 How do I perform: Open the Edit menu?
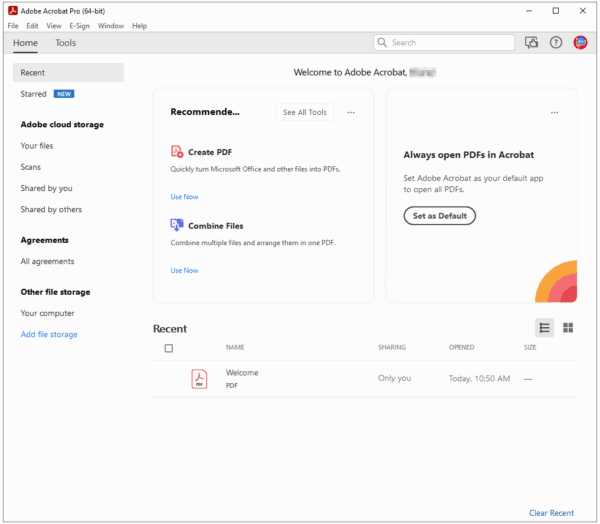pyautogui.click(x=32, y=26)
